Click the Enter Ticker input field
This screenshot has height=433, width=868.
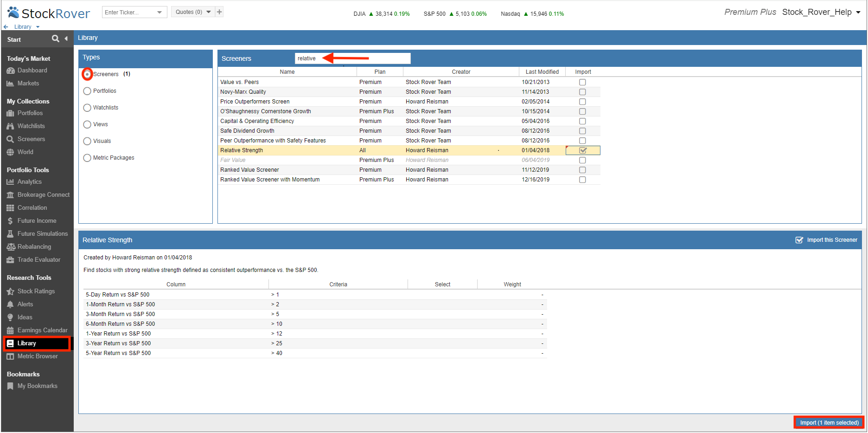[x=129, y=13]
